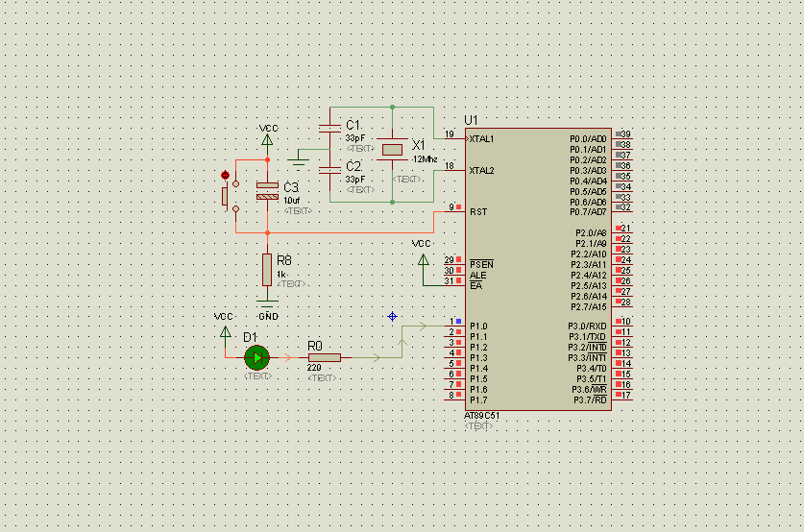804x532 pixels.
Task: Select the VCC terminal feeding LED D1
Action: coord(225,332)
